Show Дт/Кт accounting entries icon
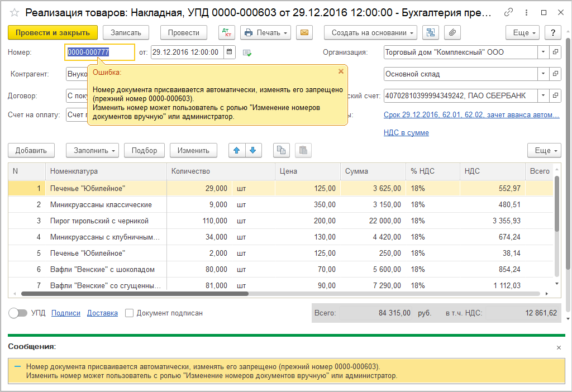 click(227, 32)
